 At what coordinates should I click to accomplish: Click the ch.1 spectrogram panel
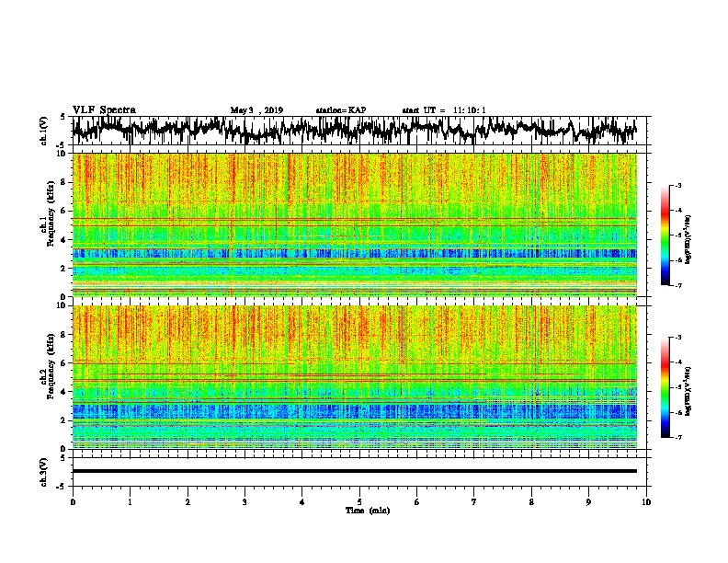355,224
